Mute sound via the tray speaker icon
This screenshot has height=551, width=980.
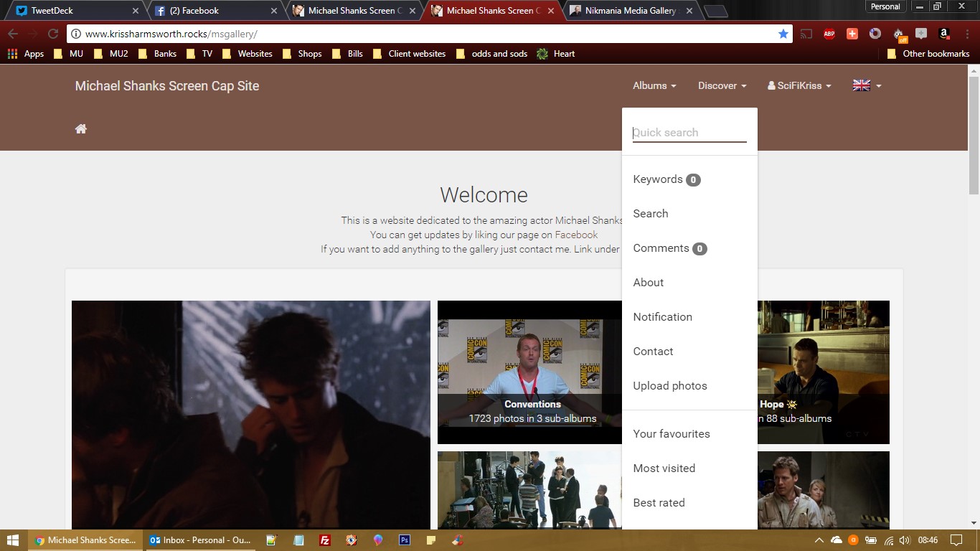click(x=905, y=540)
